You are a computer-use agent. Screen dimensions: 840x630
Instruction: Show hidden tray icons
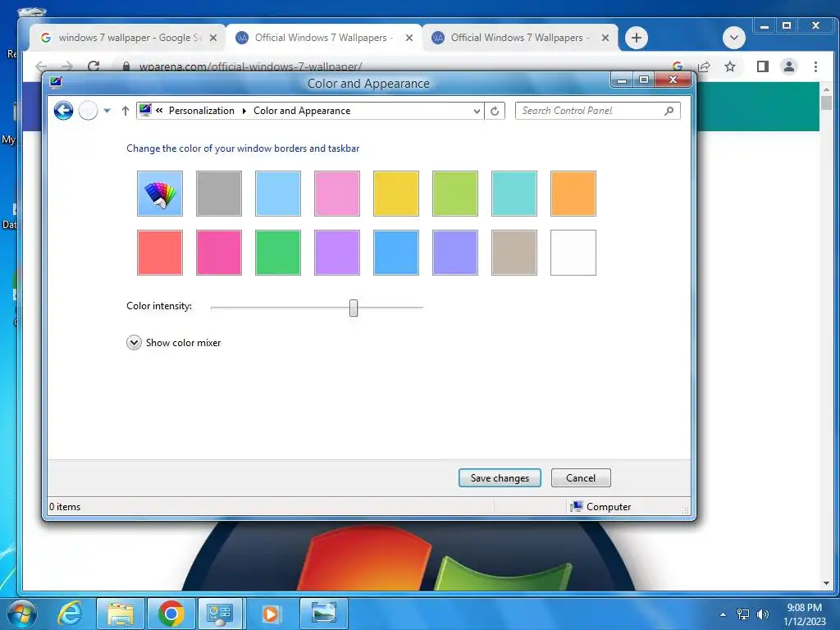(724, 614)
